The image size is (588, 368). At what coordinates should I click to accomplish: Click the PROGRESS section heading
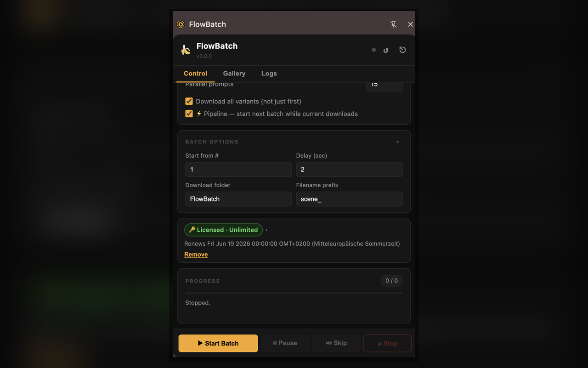(x=203, y=281)
